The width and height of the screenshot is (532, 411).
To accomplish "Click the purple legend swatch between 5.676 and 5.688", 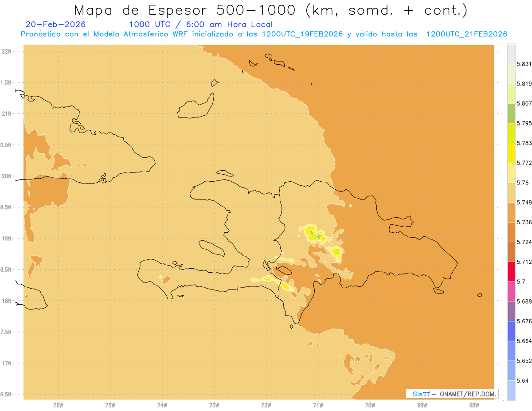I will point(511,311).
